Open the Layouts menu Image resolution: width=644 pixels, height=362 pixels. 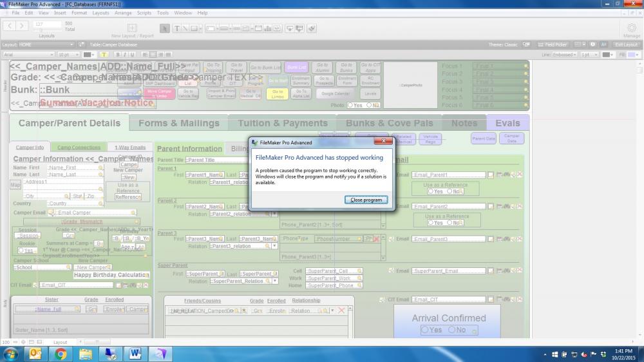click(x=100, y=13)
